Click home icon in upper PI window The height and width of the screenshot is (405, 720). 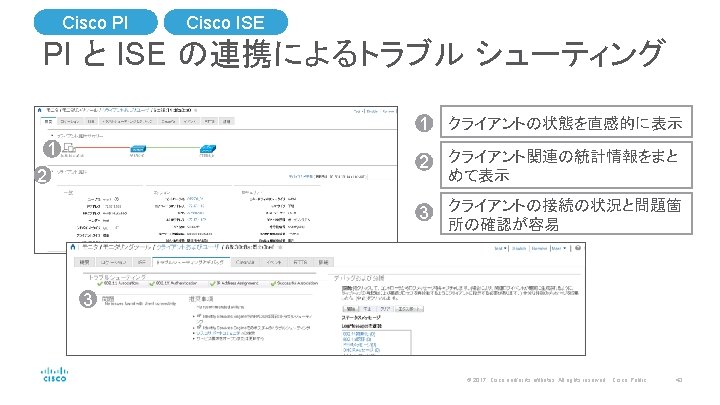[40, 110]
